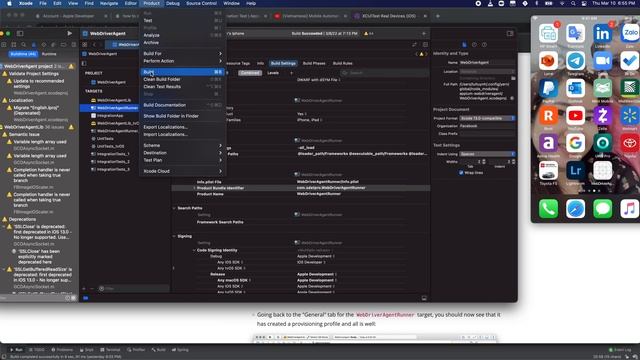Open the Scheme submenu
This screenshot has height=360, width=640.
(x=182, y=145)
